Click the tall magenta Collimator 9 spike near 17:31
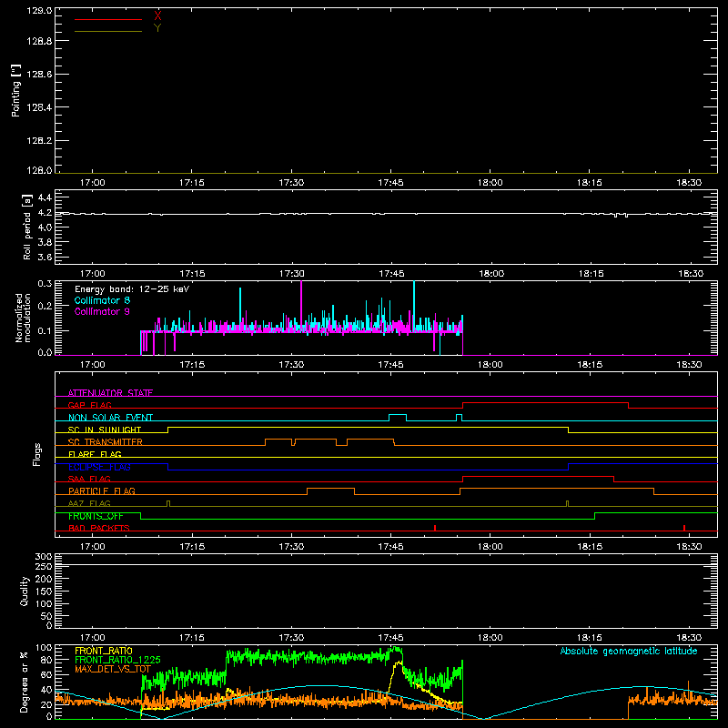This screenshot has width=728, height=728. tap(301, 304)
